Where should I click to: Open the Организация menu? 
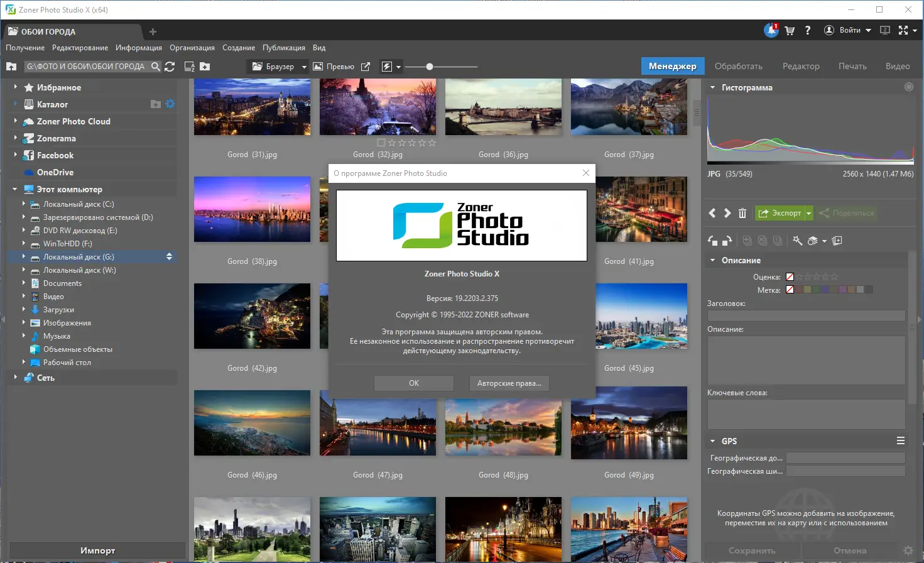(192, 48)
